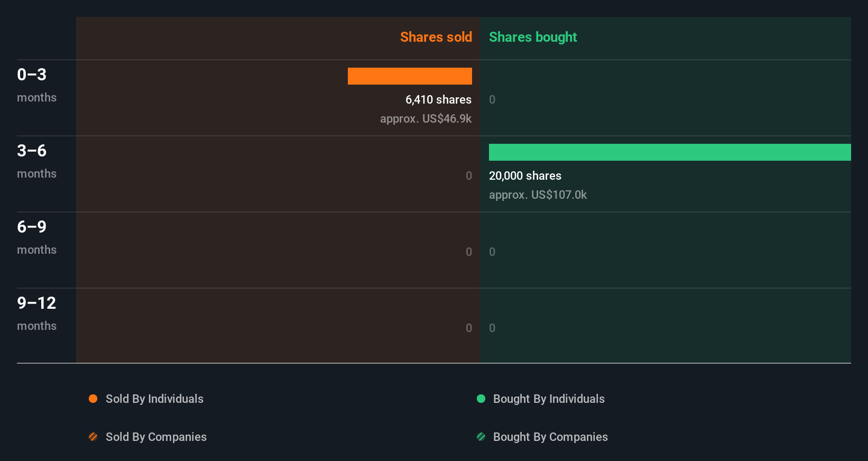Click the Bought By Companies legend label

pos(550,437)
